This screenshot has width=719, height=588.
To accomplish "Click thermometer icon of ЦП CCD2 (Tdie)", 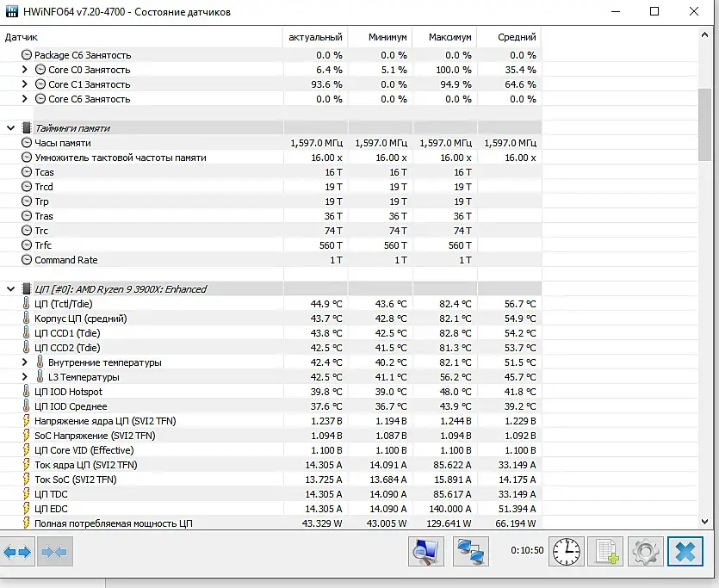I will point(26,348).
